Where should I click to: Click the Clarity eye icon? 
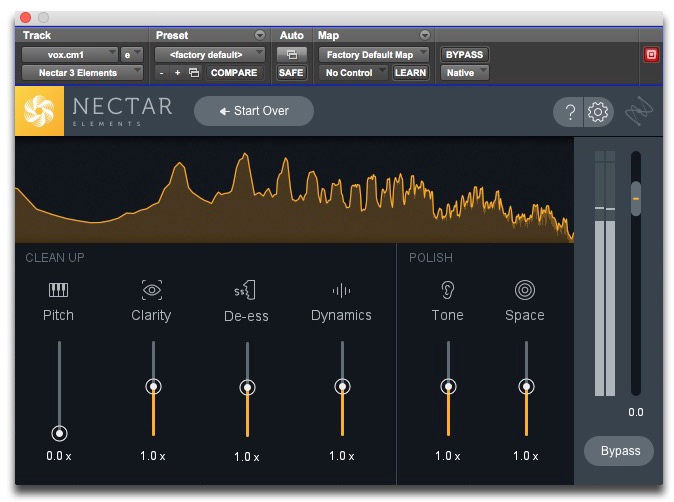pyautogui.click(x=152, y=290)
